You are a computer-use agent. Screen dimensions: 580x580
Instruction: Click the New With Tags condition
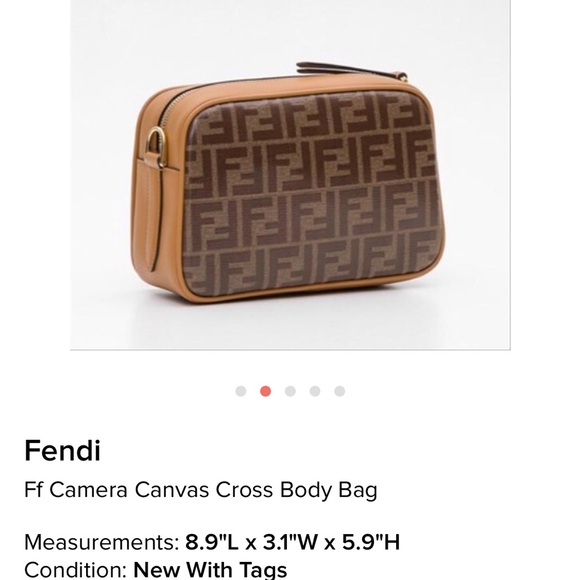[210, 570]
